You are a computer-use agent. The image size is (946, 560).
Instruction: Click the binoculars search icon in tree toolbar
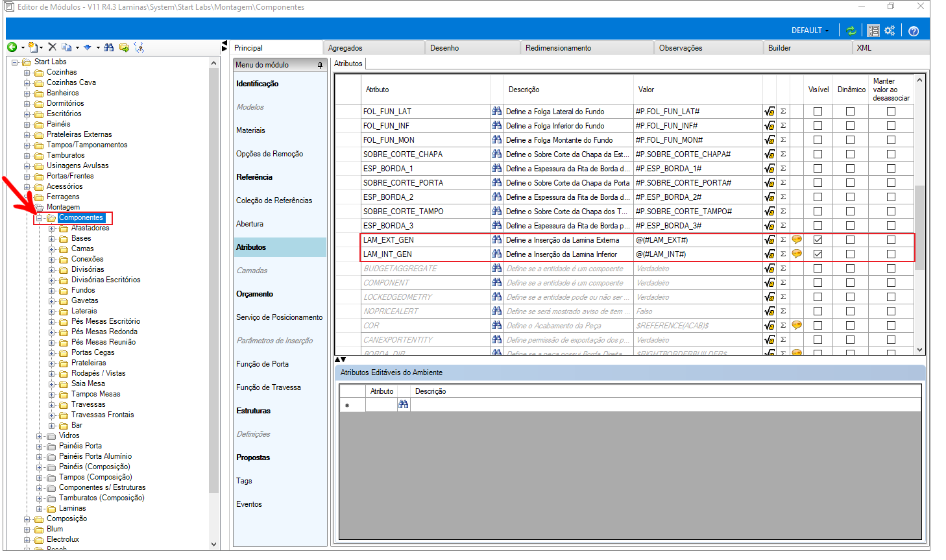click(109, 47)
